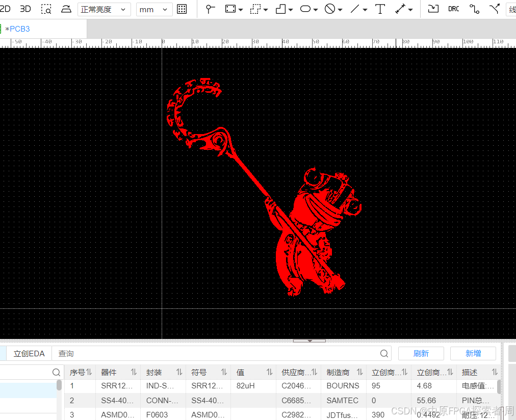Expand the line tool options arrow

tap(365, 10)
